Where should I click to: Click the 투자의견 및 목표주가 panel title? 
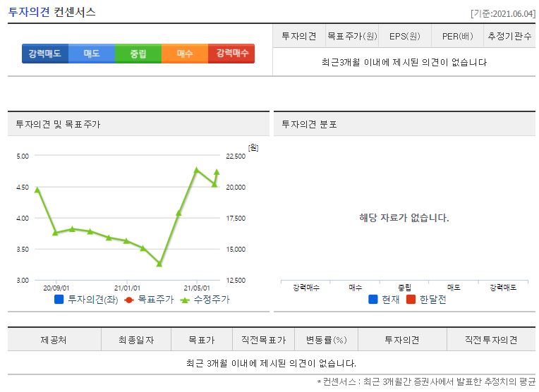(58, 124)
